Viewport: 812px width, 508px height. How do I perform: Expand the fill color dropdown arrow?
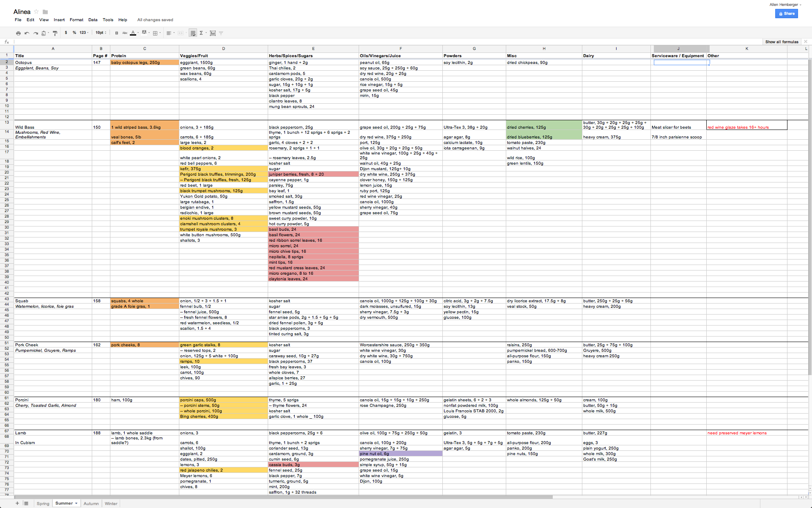click(x=149, y=33)
